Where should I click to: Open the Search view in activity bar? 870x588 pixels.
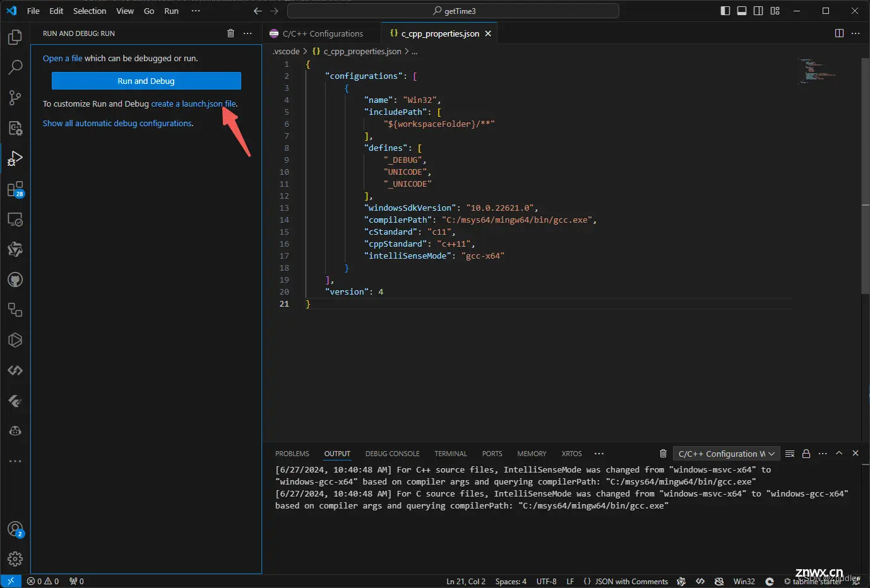coord(15,67)
